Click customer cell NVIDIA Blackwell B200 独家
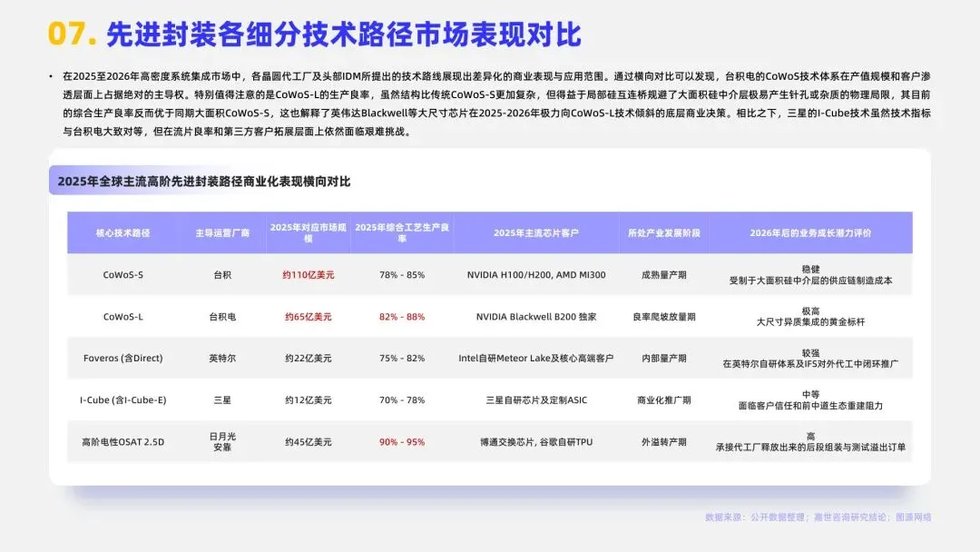Image resolution: width=980 pixels, height=552 pixels. [x=536, y=316]
